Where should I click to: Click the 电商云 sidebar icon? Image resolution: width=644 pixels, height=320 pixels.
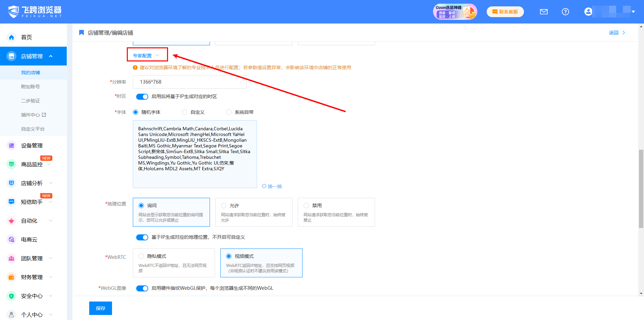click(11, 239)
